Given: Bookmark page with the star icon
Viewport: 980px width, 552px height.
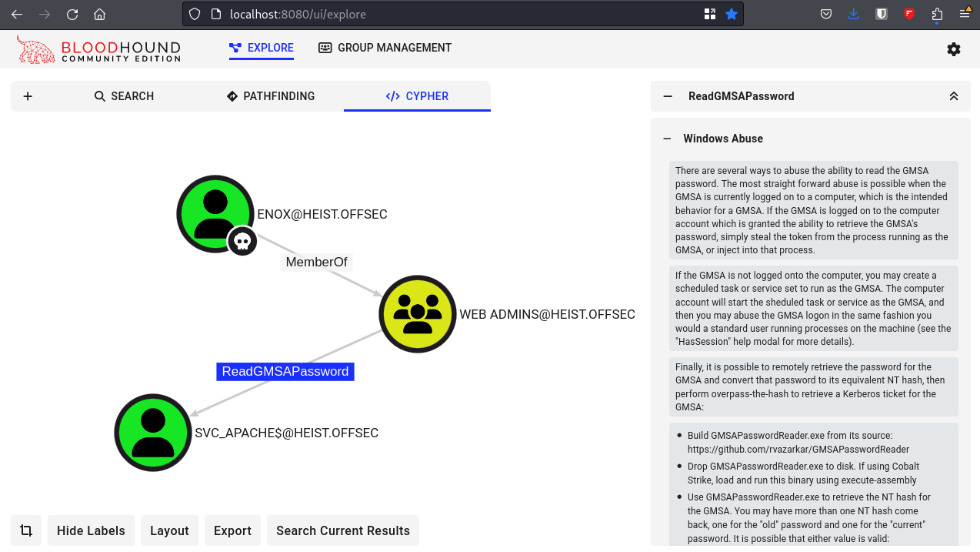Looking at the screenshot, I should coord(732,14).
